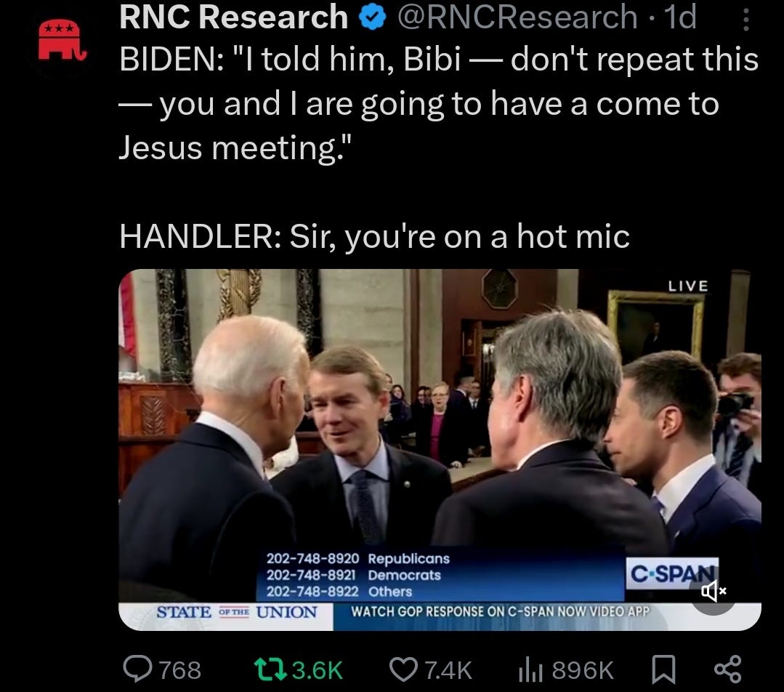
Task: Retweet this post with 3.6K reposts
Action: [x=270, y=669]
